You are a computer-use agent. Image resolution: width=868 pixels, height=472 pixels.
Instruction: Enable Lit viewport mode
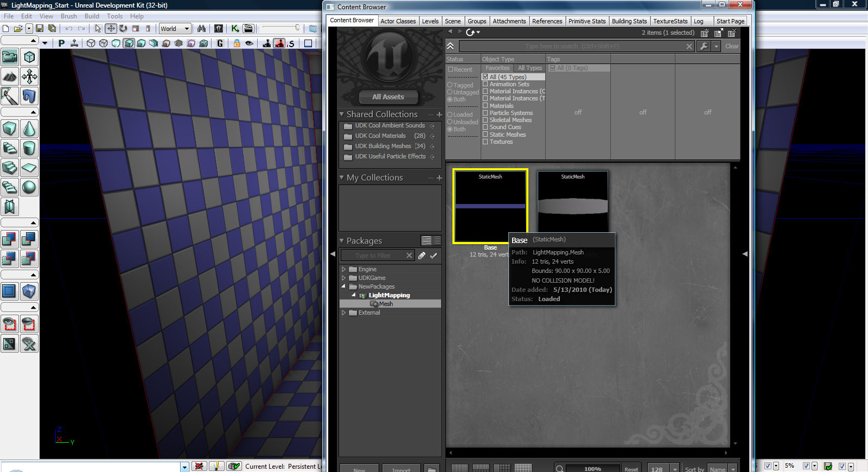point(129,43)
